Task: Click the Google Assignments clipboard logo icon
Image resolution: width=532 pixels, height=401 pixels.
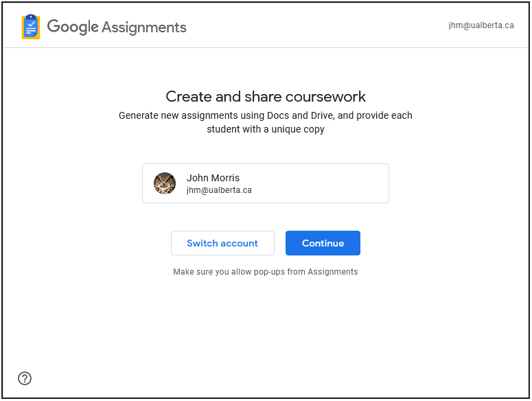Action: pos(31,27)
